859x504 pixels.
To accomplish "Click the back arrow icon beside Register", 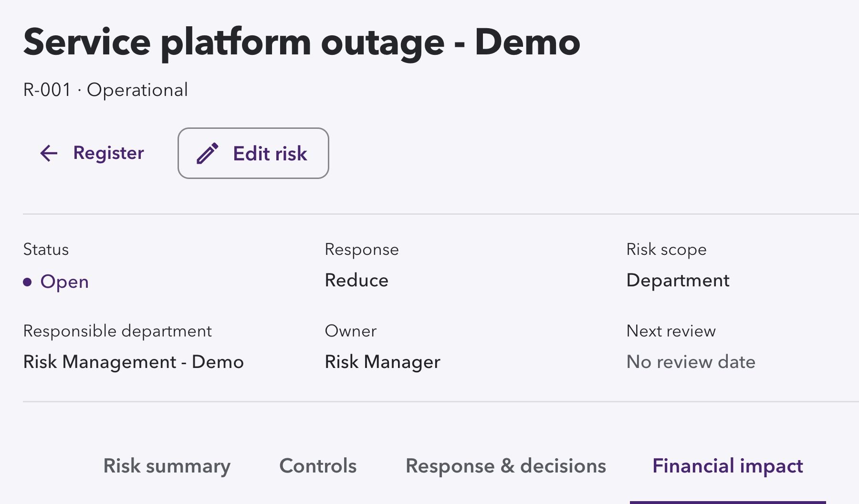I will [49, 153].
